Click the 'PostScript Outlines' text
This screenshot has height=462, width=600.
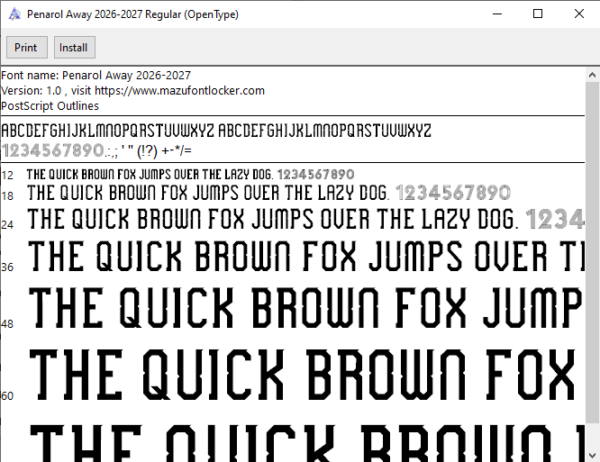[50, 106]
